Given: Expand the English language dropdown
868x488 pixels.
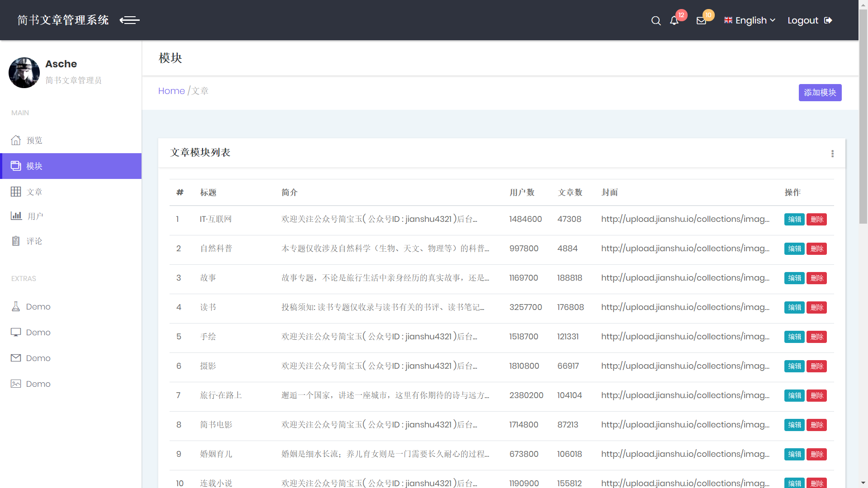Looking at the screenshot, I should [x=750, y=20].
